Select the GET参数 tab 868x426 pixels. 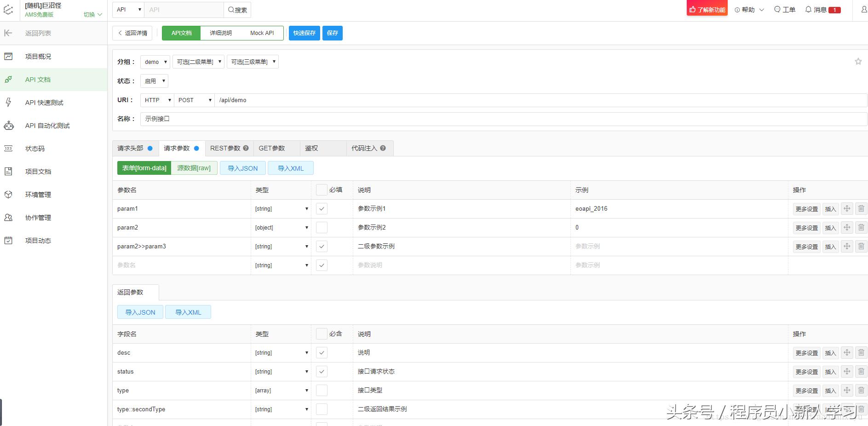[x=272, y=148]
